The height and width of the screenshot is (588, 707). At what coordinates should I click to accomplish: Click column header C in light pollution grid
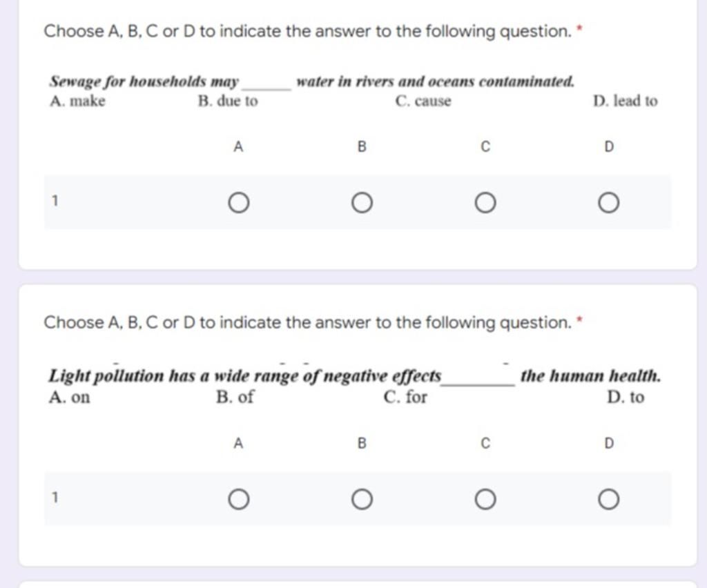[x=485, y=443]
